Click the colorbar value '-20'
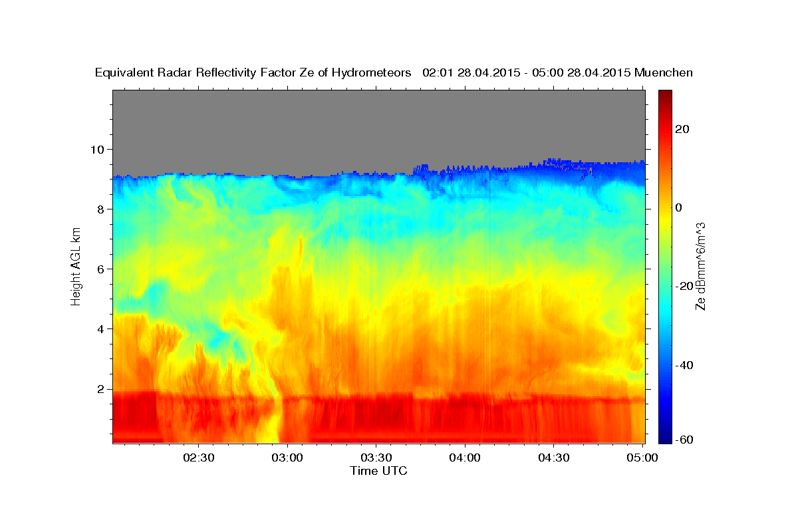Screen dimensions: 798x532 pos(684,286)
